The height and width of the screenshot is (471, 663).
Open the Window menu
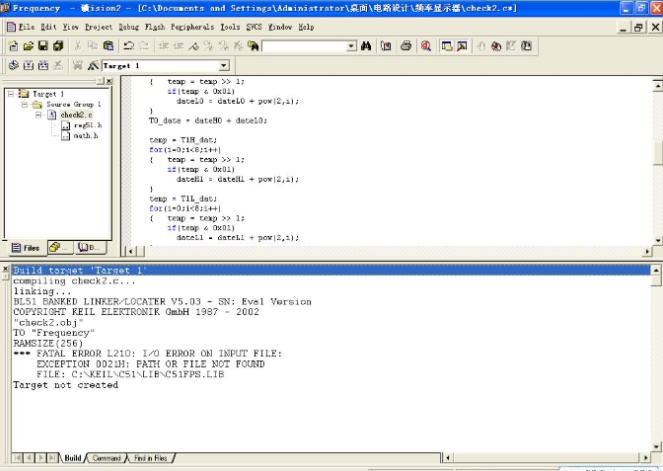[280, 27]
